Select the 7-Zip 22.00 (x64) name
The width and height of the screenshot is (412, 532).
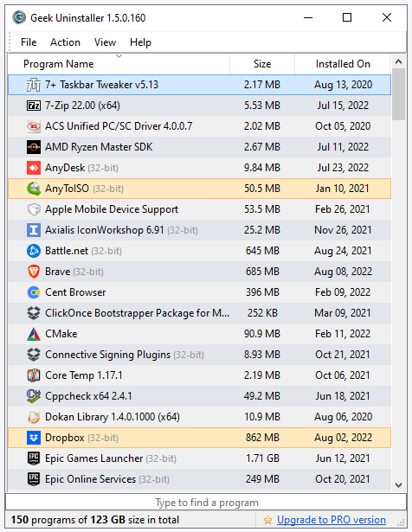point(82,106)
